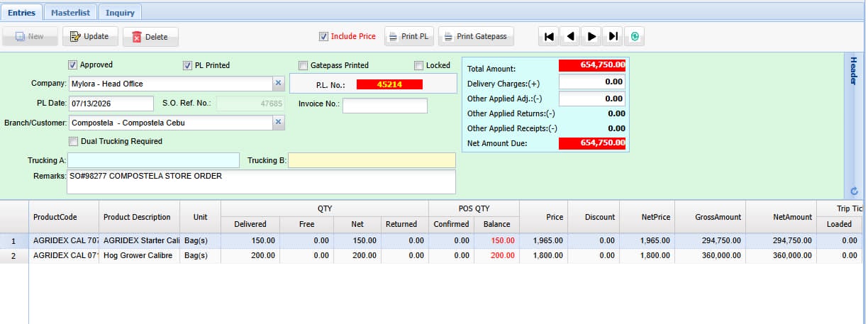Click the Free column header

[306, 224]
